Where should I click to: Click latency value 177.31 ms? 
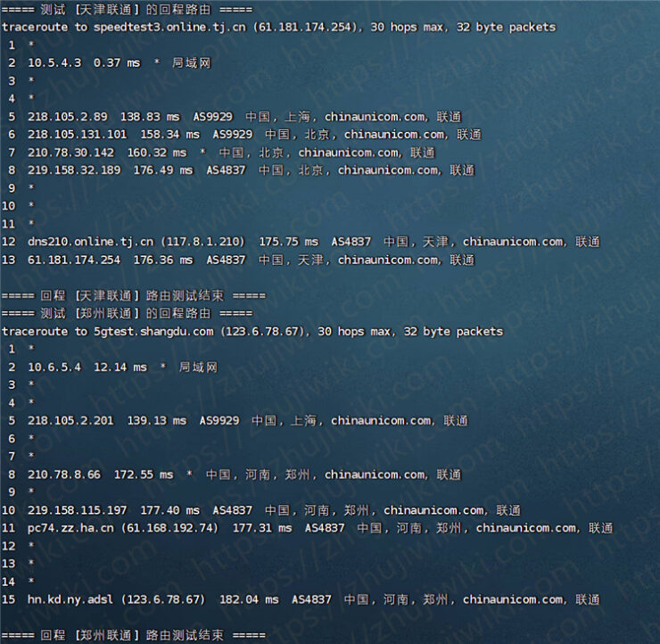click(x=262, y=528)
